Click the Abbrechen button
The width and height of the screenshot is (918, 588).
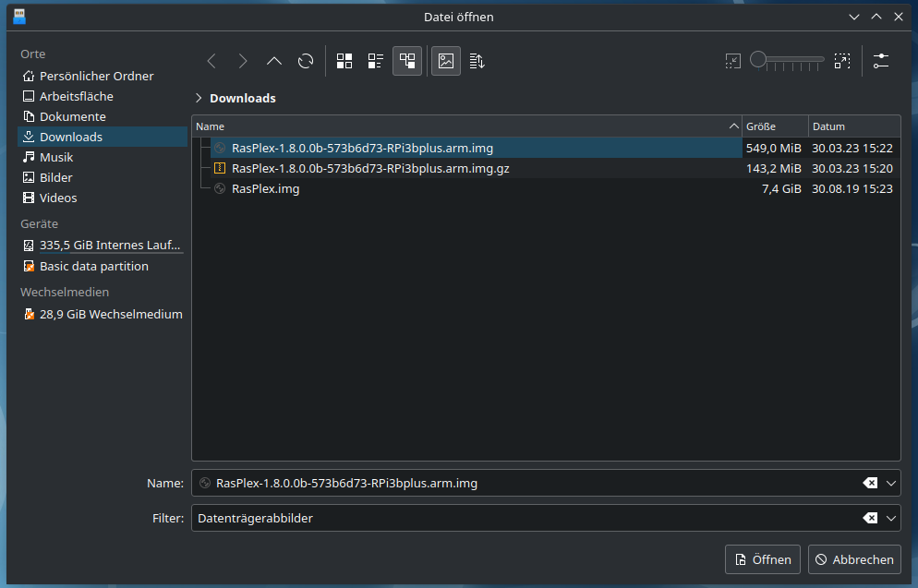point(855,560)
